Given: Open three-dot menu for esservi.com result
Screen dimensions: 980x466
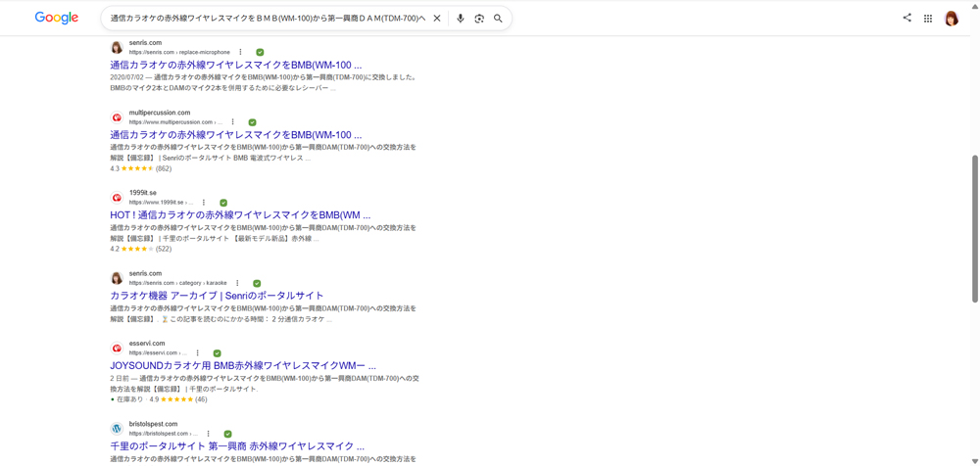Looking at the screenshot, I should click(198, 352).
